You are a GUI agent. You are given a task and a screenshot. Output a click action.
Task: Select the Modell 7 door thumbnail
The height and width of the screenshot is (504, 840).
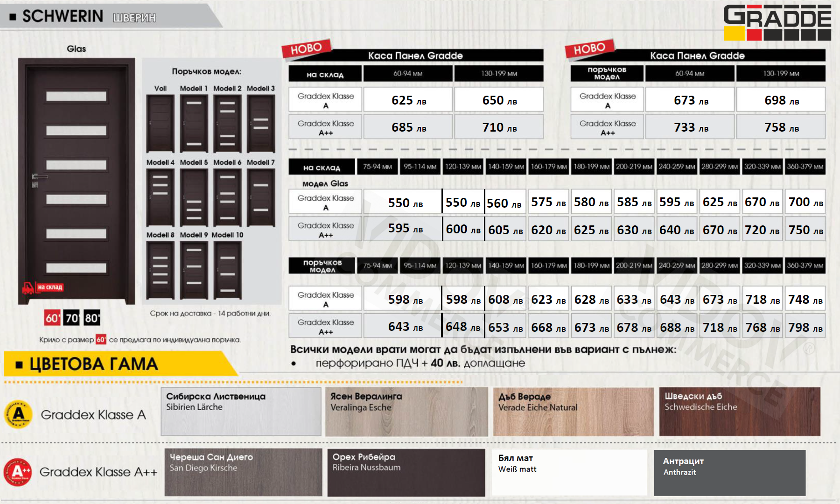(261, 197)
